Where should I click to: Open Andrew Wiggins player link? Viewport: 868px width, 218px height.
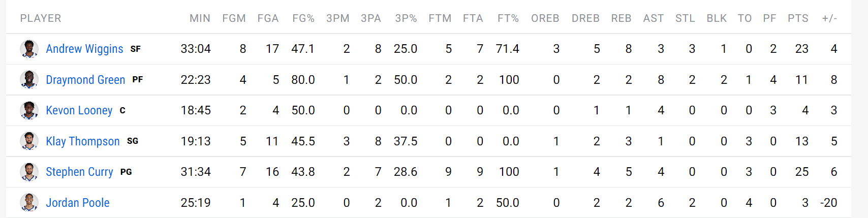[84, 49]
